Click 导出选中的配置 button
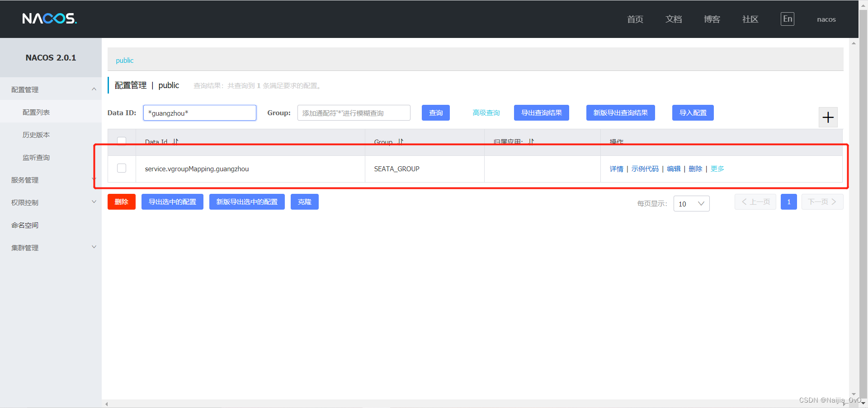This screenshot has width=868, height=408. point(172,202)
